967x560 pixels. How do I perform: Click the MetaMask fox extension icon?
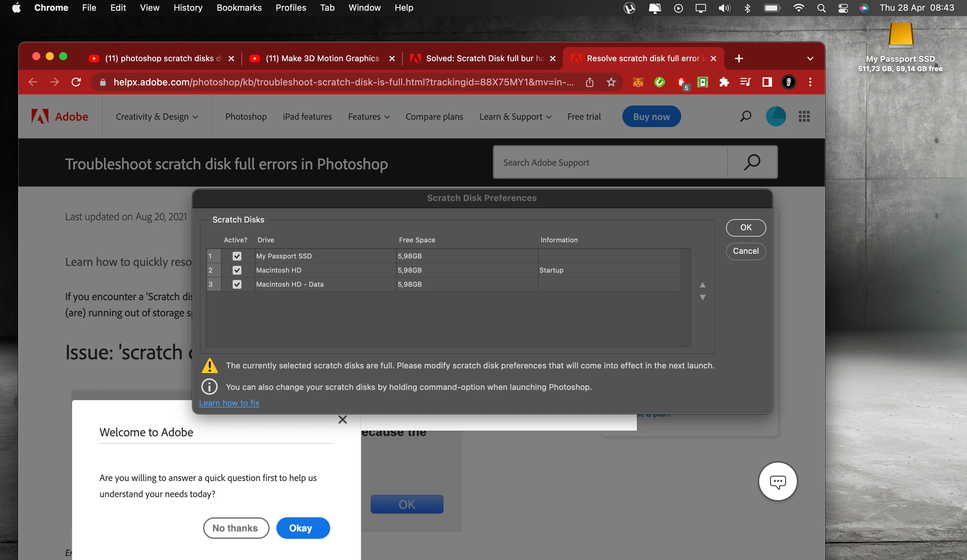pos(638,82)
